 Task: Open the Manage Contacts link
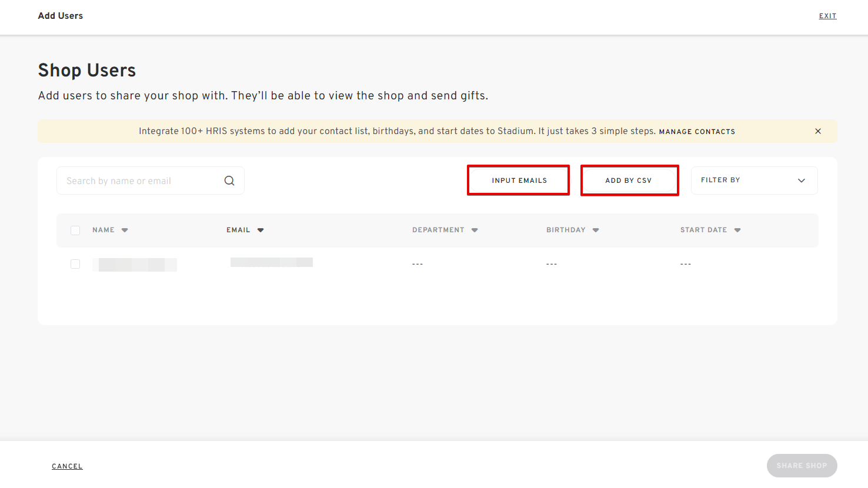click(697, 132)
